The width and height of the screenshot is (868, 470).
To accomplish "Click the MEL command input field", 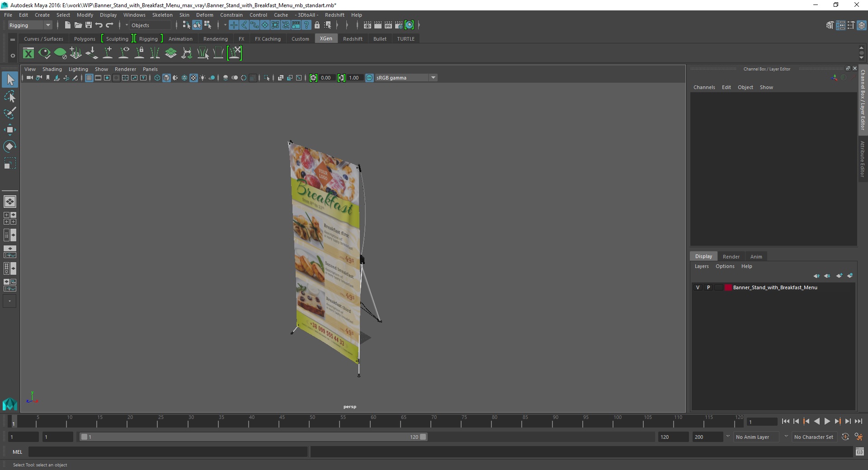I will point(168,451).
